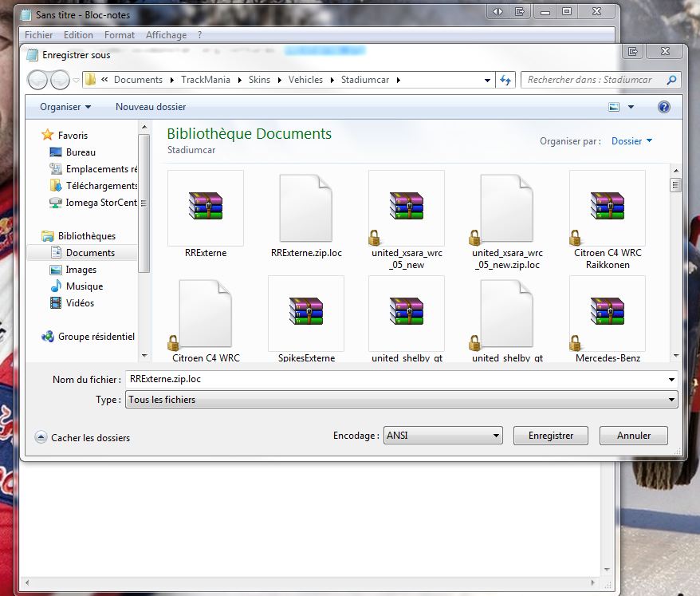Click the Iomega StorCenter drive icon
This screenshot has height=596, width=700.
pyautogui.click(x=56, y=203)
